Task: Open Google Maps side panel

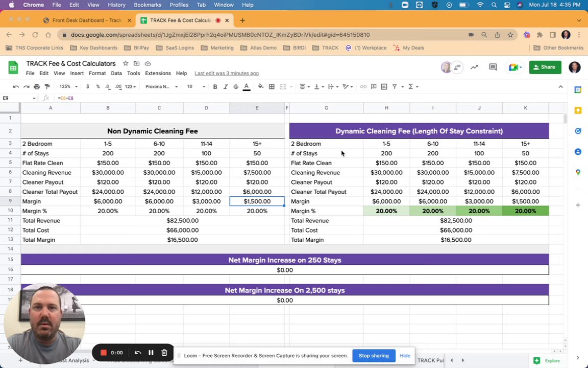Action: [x=578, y=172]
